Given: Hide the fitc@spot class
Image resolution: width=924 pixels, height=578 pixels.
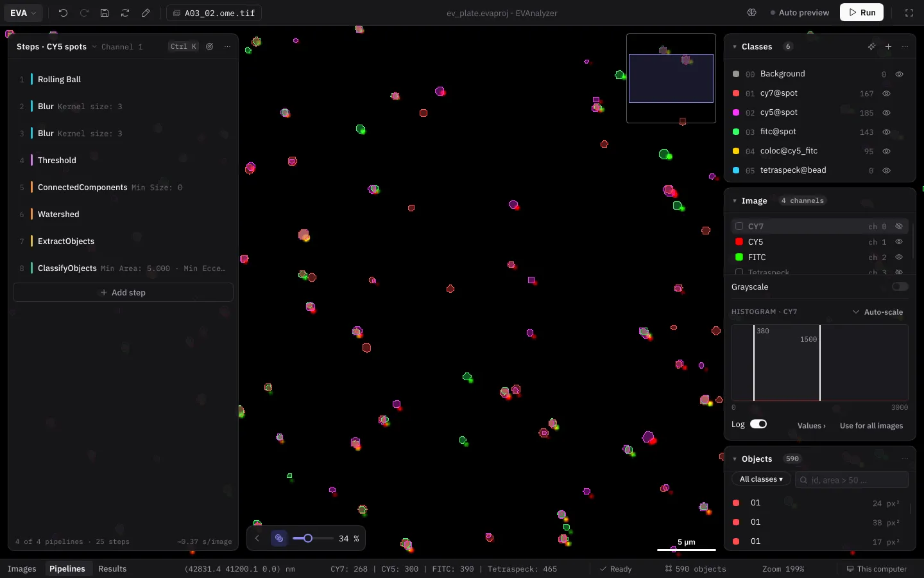Looking at the screenshot, I should point(887,132).
